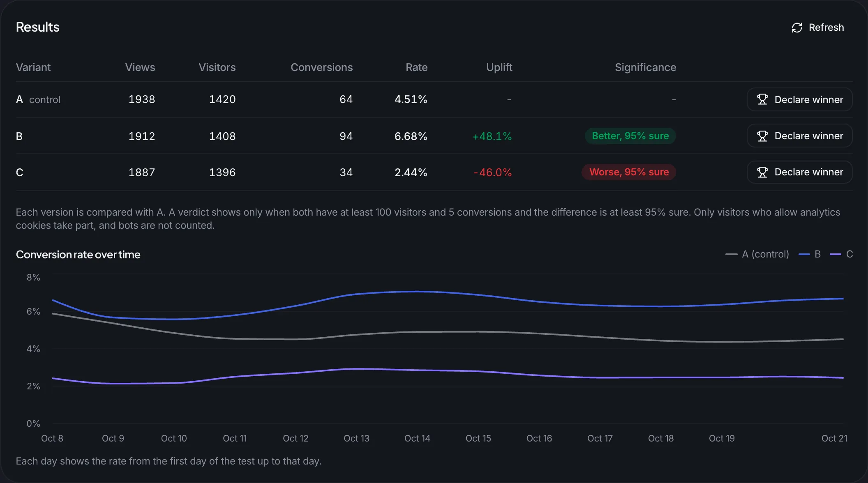
Task: Declare variant A control as winner
Action: click(799, 99)
